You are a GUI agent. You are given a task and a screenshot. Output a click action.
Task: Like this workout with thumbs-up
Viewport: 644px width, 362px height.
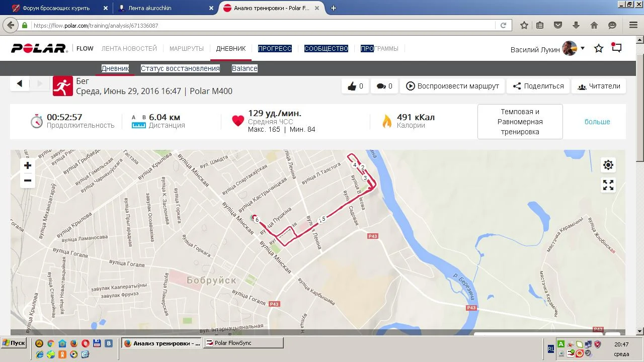(x=355, y=86)
